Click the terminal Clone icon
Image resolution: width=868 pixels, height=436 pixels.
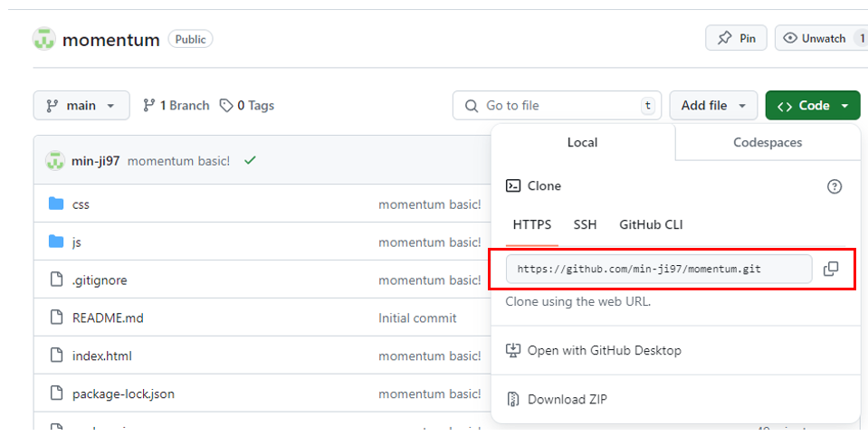coord(513,185)
